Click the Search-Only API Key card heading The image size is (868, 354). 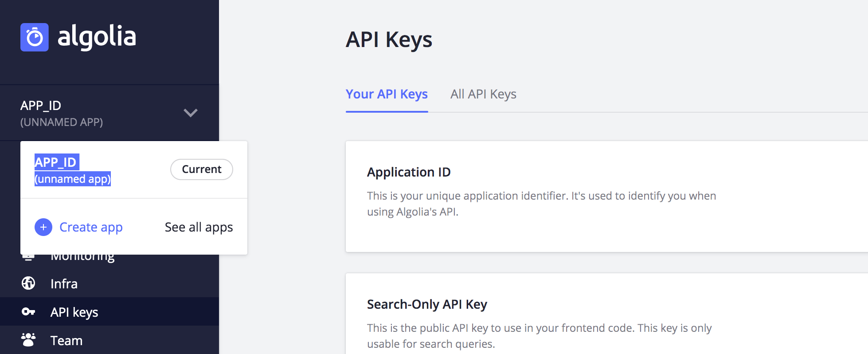point(427,304)
